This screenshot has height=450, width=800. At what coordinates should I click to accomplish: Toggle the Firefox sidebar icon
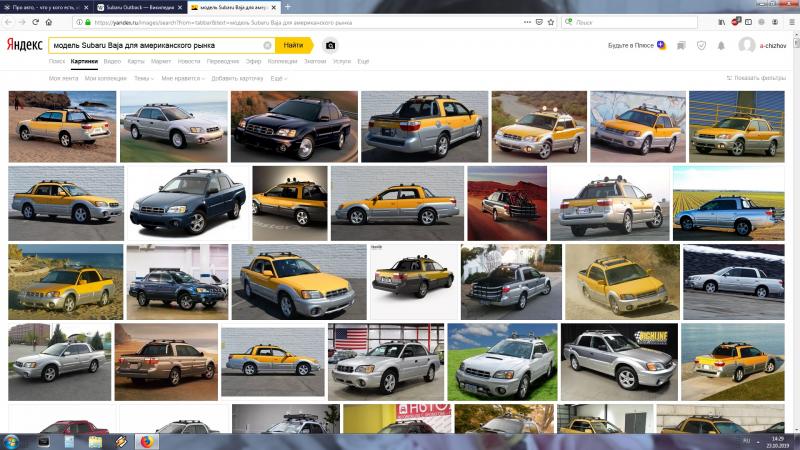tap(748, 22)
